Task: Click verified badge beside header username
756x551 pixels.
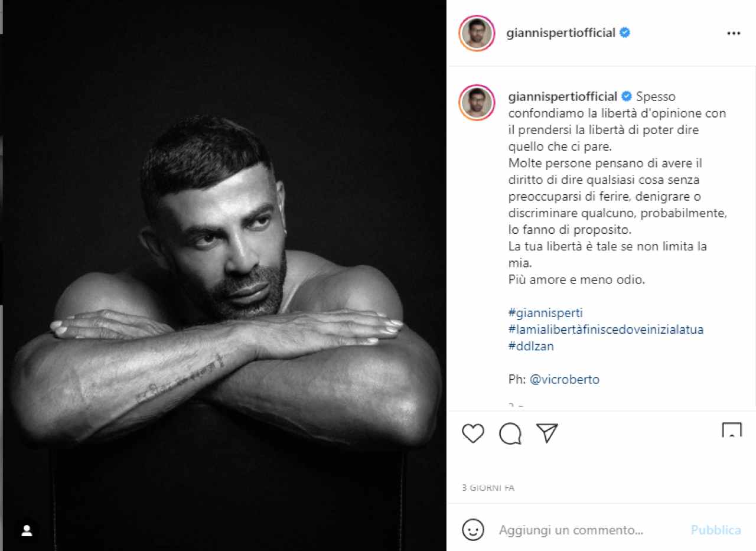Action: [625, 33]
